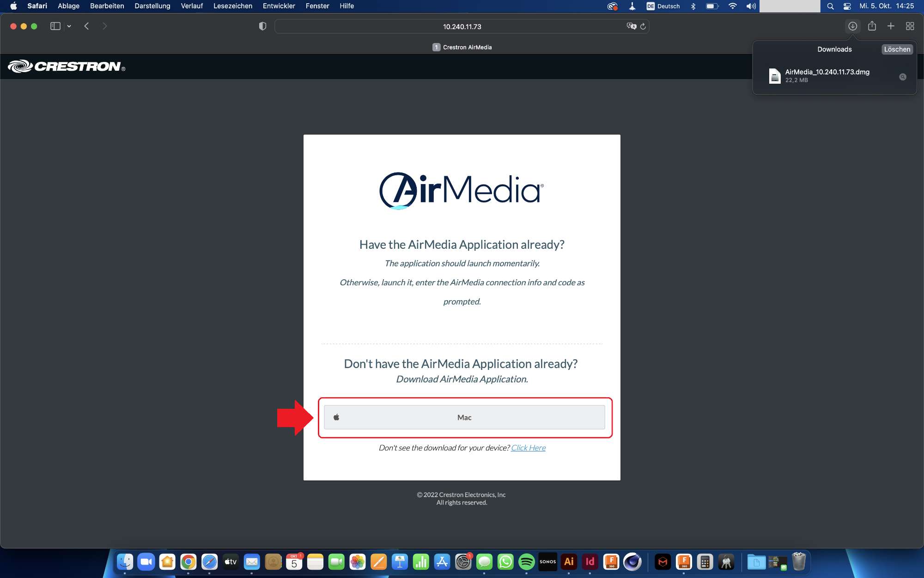Click the Crestron logo
924x578 pixels.
point(66,67)
